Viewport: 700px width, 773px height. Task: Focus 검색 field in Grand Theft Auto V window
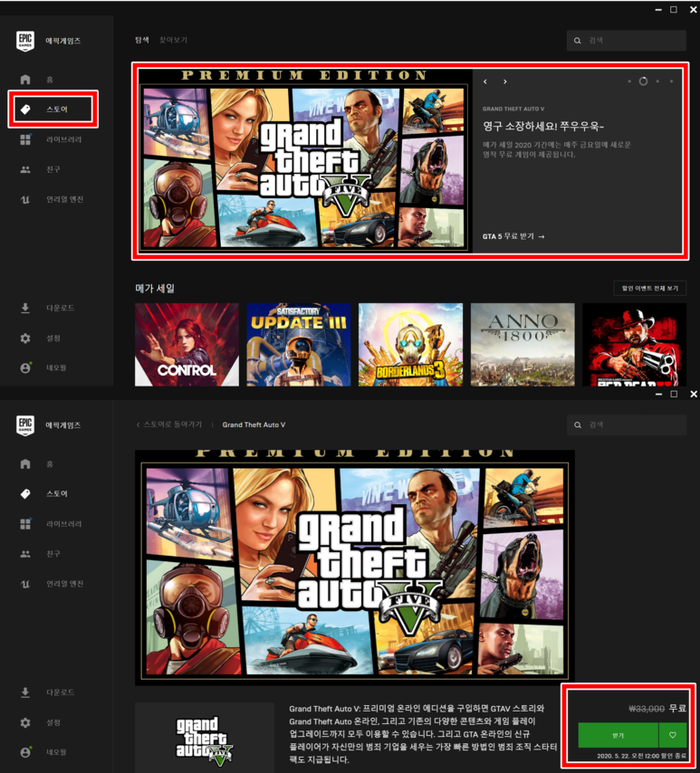(x=627, y=425)
